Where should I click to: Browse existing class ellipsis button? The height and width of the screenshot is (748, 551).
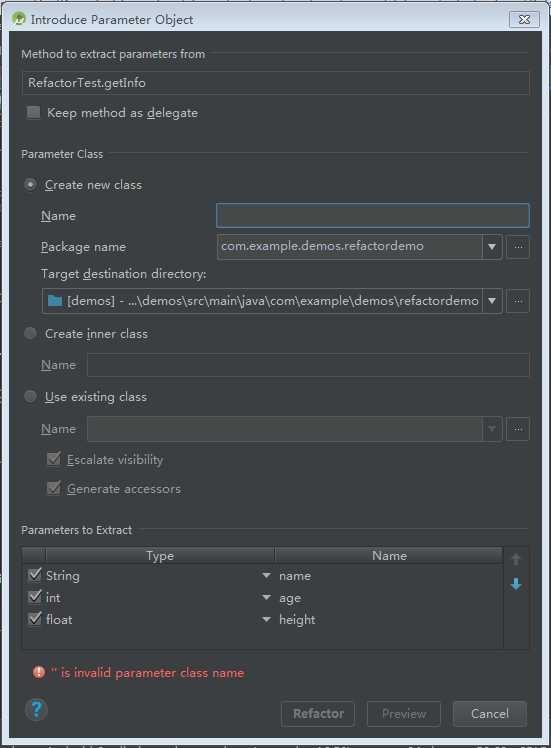[518, 429]
